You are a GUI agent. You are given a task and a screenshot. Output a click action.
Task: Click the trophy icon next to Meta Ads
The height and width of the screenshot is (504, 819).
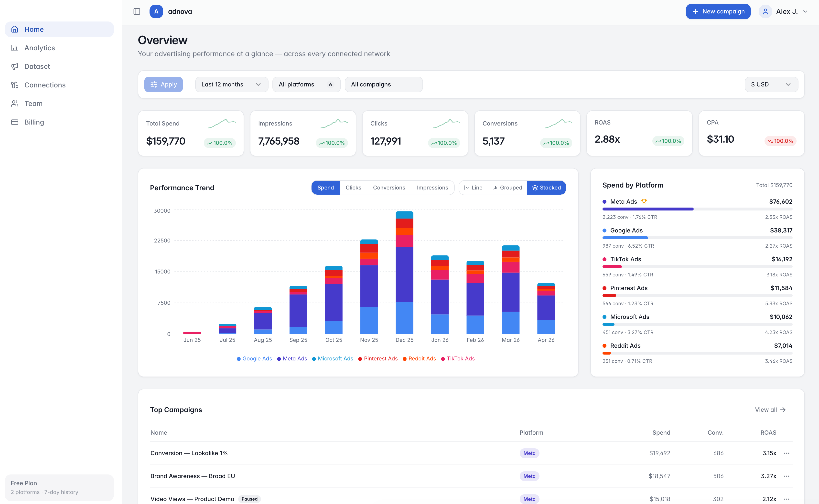pos(644,202)
